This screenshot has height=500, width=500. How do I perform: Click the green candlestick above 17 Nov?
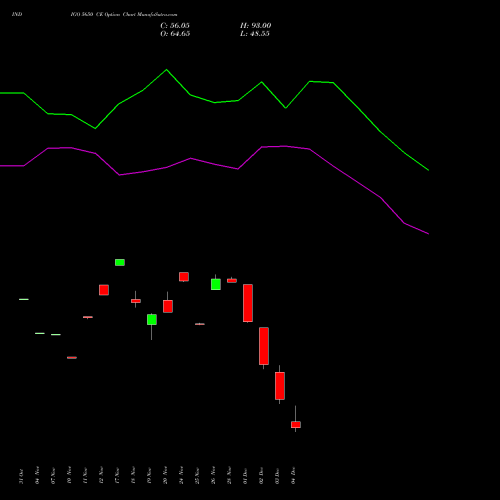tap(120, 262)
